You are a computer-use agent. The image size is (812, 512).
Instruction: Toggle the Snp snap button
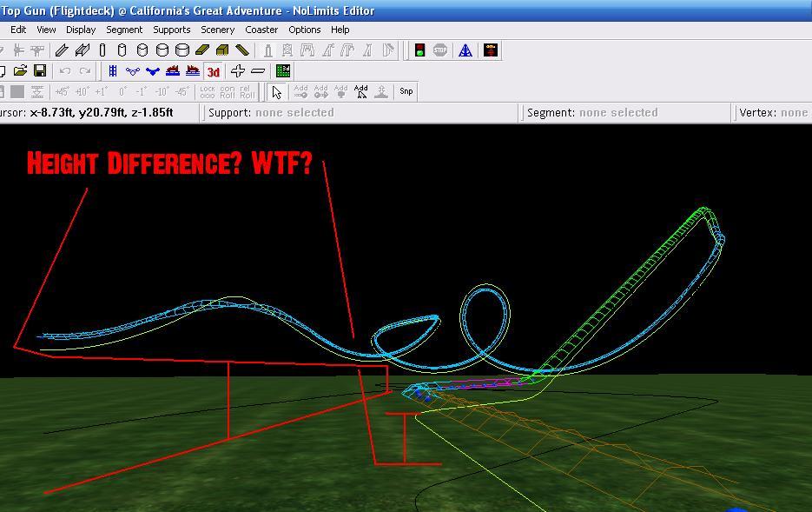tap(406, 92)
